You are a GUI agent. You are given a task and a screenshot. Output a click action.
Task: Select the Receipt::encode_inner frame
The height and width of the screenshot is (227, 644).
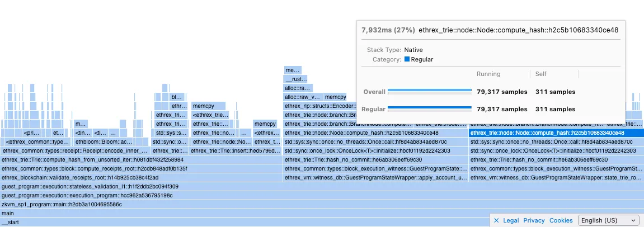coord(75,151)
